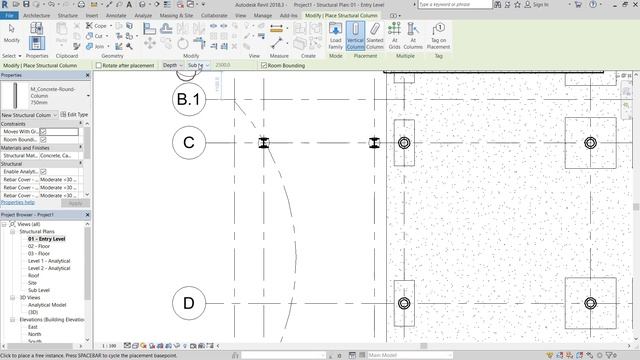Viewport: 640px width, 360px height.
Task: Open the Analytical Model 3D view
Action: (x=47, y=305)
